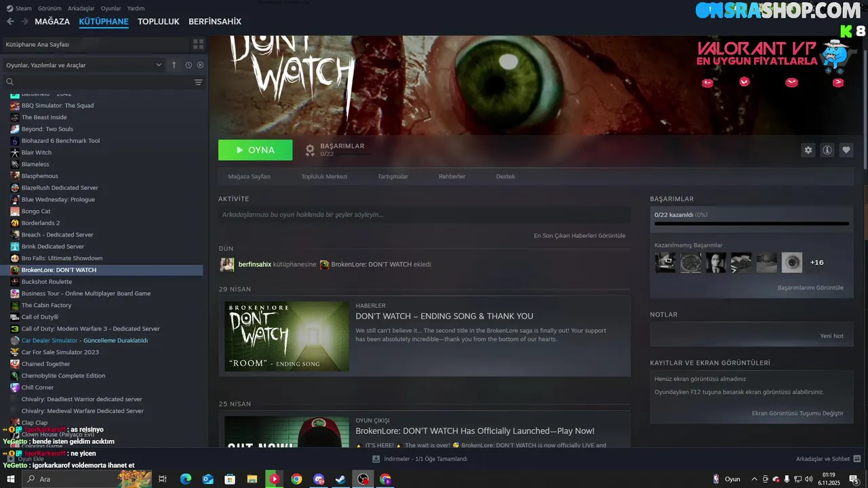Go forward with the navigation forward arrow

pyautogui.click(x=24, y=22)
